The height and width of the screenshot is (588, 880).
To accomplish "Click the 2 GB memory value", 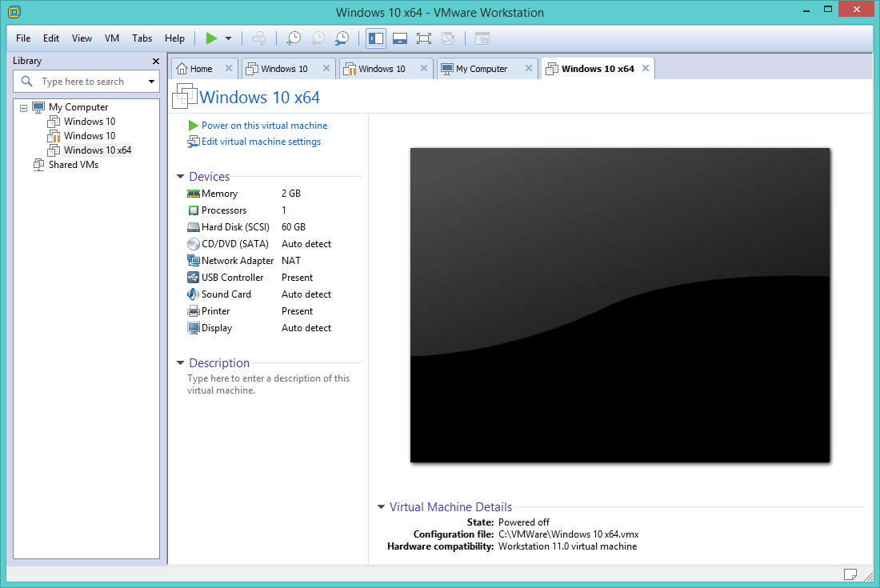I will tap(290, 194).
